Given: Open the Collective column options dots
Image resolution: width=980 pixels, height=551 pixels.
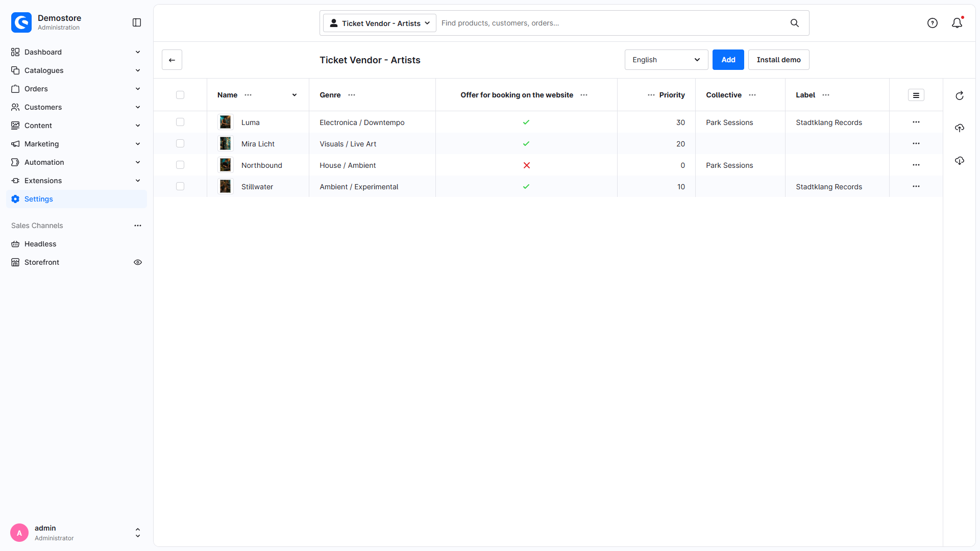Looking at the screenshot, I should point(752,95).
